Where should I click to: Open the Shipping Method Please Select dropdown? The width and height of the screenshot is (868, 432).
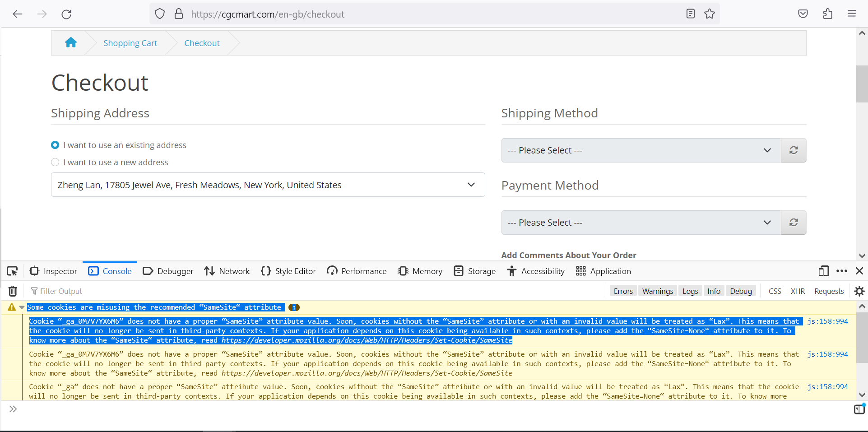coord(641,150)
